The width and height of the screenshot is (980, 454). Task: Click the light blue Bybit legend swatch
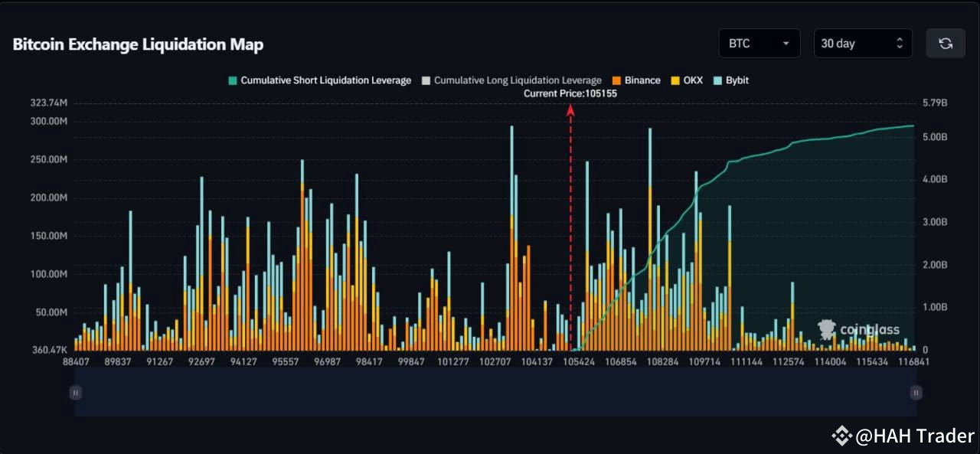coord(717,80)
